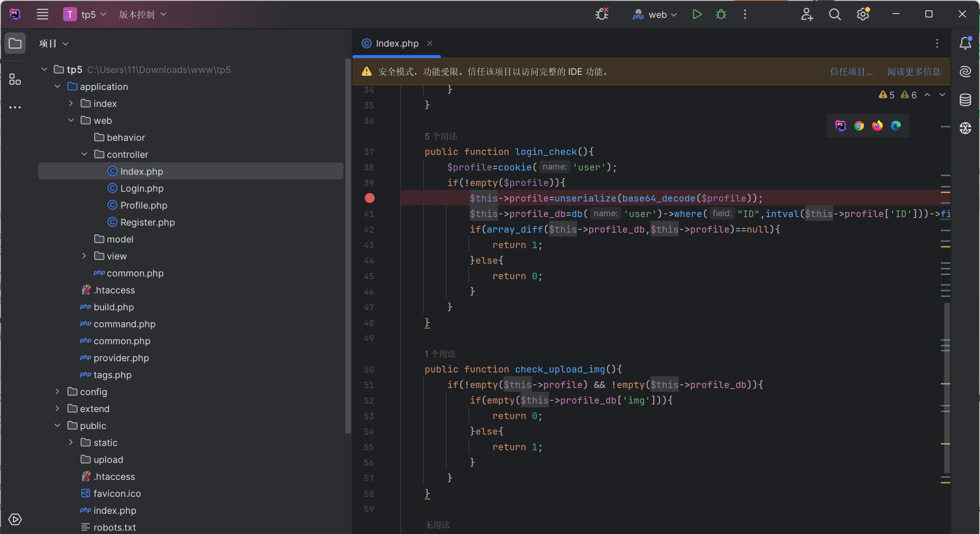Image resolution: width=980 pixels, height=534 pixels.
Task: Click the PhpStorm logo icon
Action: [15, 14]
